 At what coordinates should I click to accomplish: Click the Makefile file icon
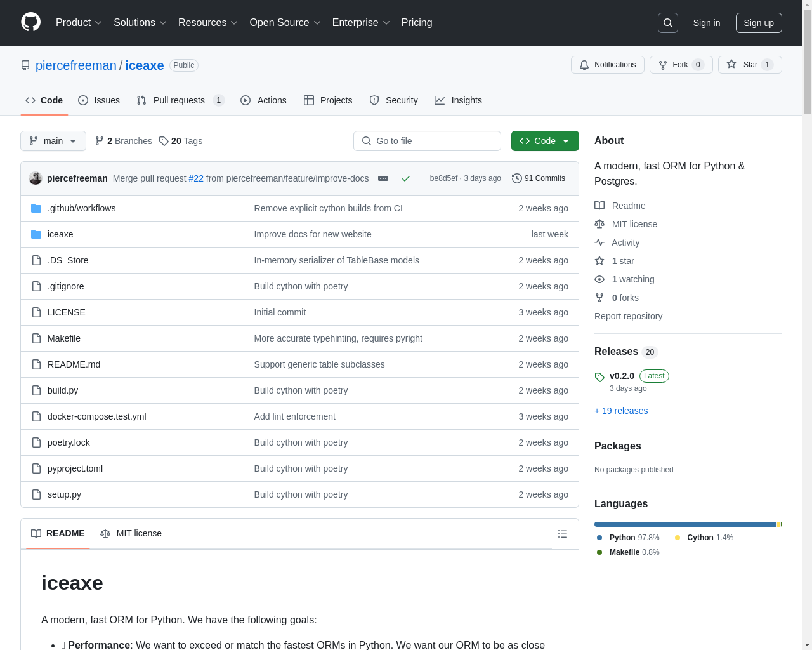click(36, 338)
